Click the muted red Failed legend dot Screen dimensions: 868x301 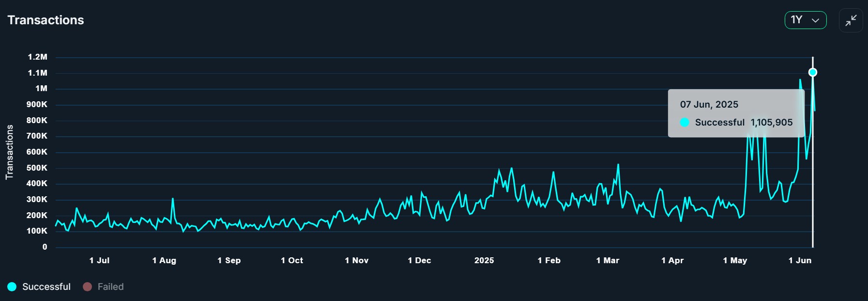pos(87,286)
